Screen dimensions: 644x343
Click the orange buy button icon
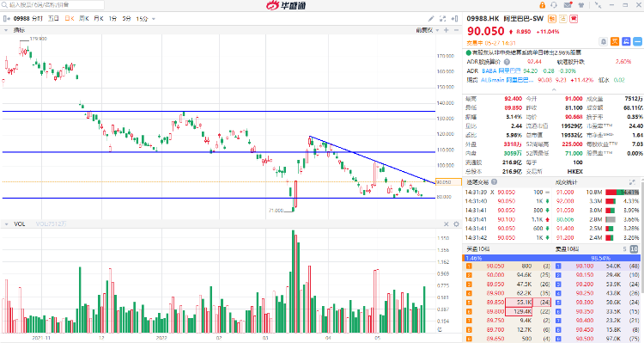point(615,41)
